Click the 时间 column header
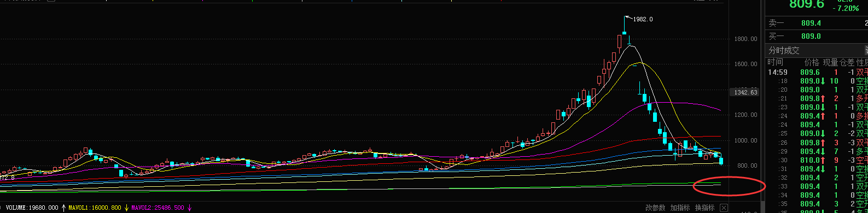The height and width of the screenshot is (213, 868). point(776,62)
